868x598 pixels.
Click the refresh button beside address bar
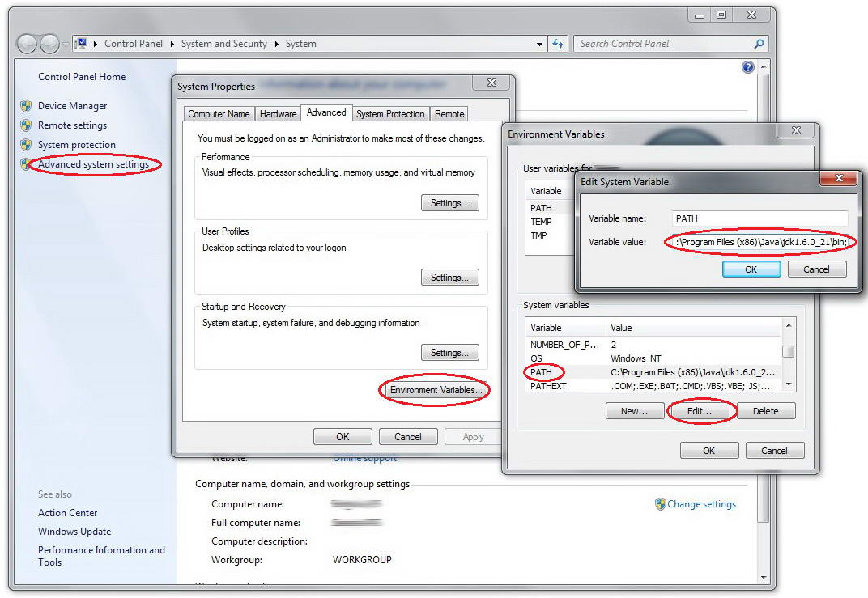click(558, 44)
